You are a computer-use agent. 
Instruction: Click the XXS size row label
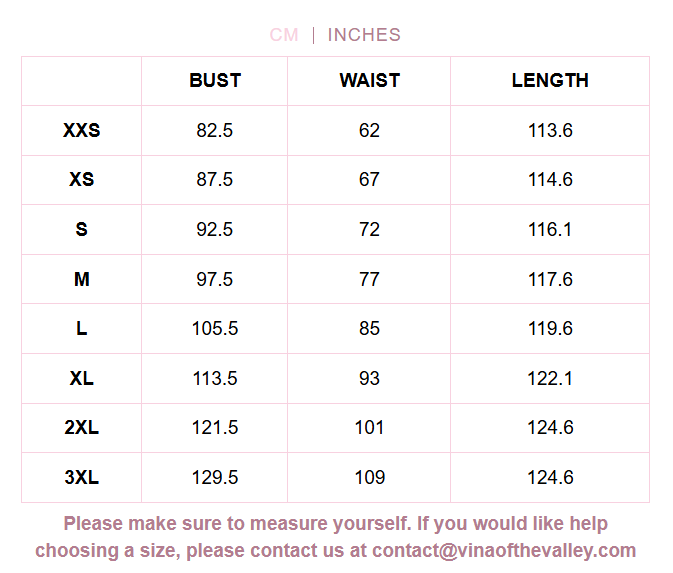pyautogui.click(x=82, y=131)
